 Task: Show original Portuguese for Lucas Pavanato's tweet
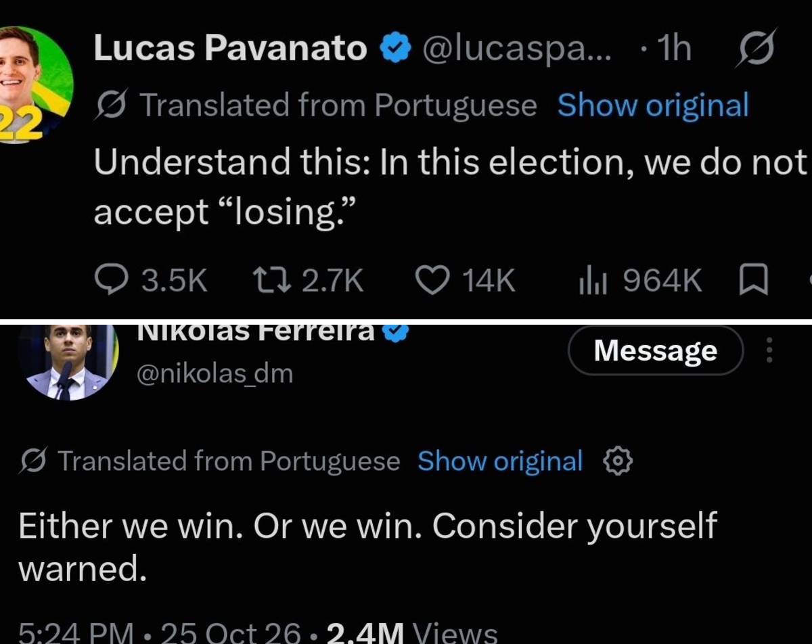click(652, 106)
